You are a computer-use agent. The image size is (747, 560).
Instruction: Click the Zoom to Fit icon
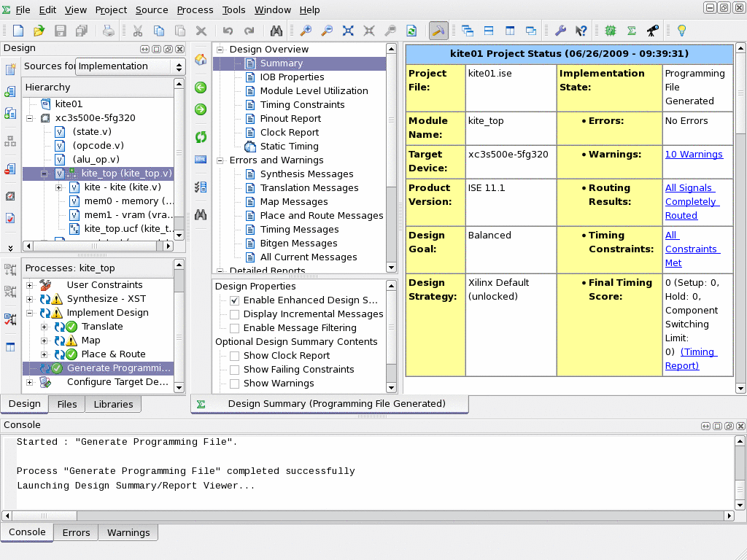348,31
